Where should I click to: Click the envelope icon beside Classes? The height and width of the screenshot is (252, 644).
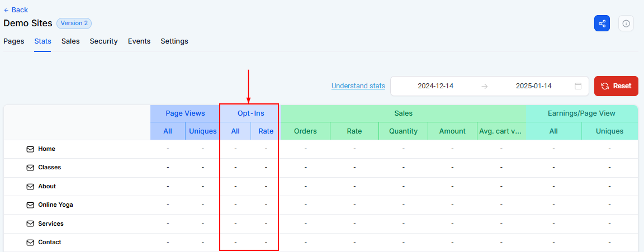click(x=30, y=168)
